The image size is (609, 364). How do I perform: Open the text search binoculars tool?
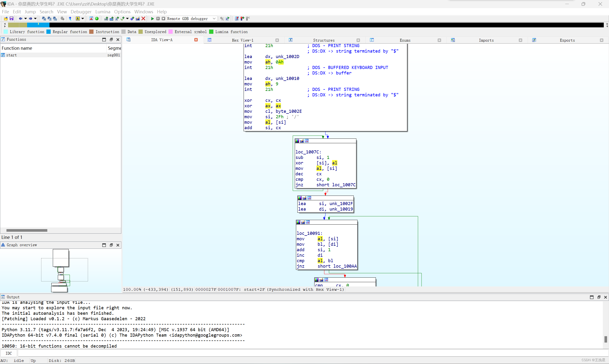coord(49,19)
